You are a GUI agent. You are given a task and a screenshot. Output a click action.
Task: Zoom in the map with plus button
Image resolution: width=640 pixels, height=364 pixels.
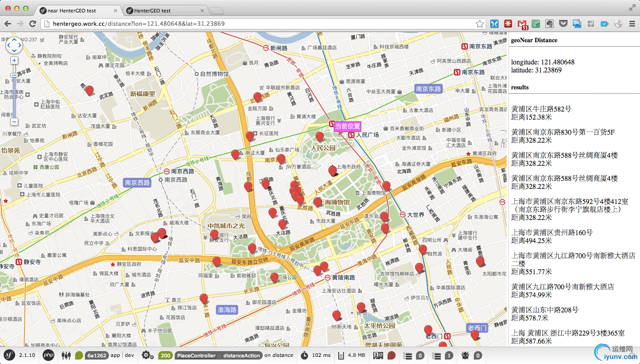[14, 60]
